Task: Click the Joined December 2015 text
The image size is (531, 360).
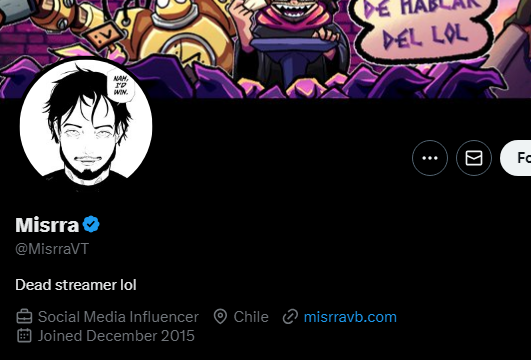Action: tap(116, 336)
